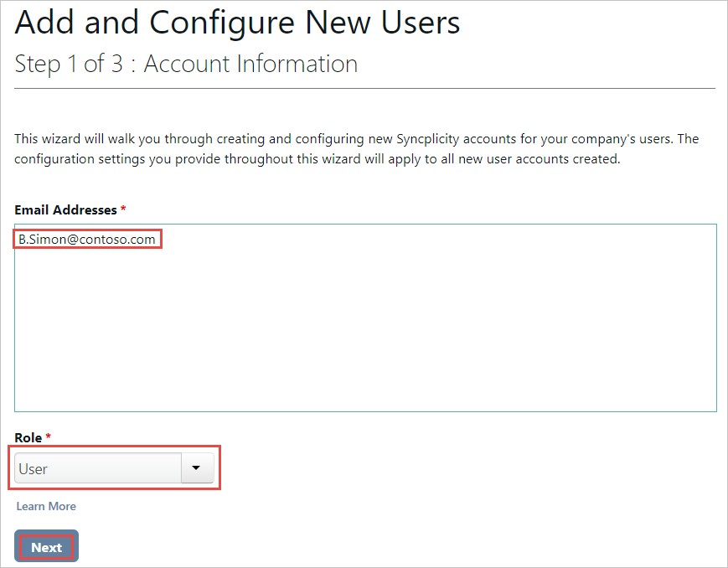Click the Email Addresses field label
Viewport: 728px width, 568px height.
click(x=65, y=209)
